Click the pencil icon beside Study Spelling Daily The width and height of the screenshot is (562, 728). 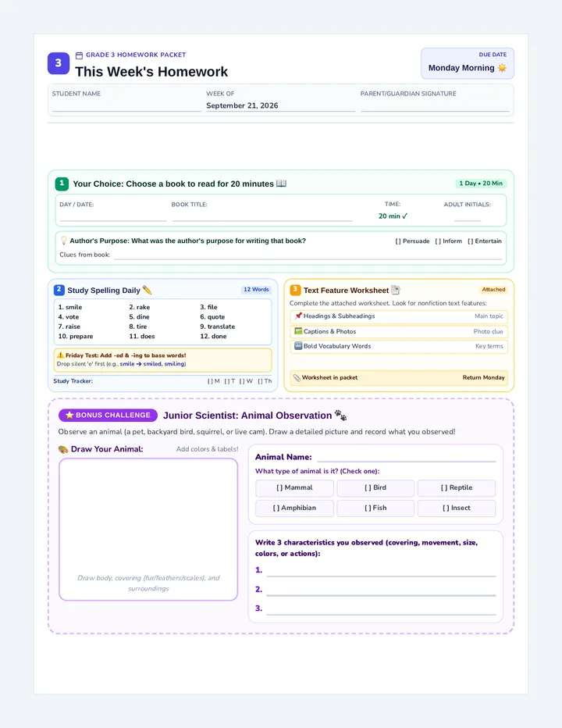(147, 290)
